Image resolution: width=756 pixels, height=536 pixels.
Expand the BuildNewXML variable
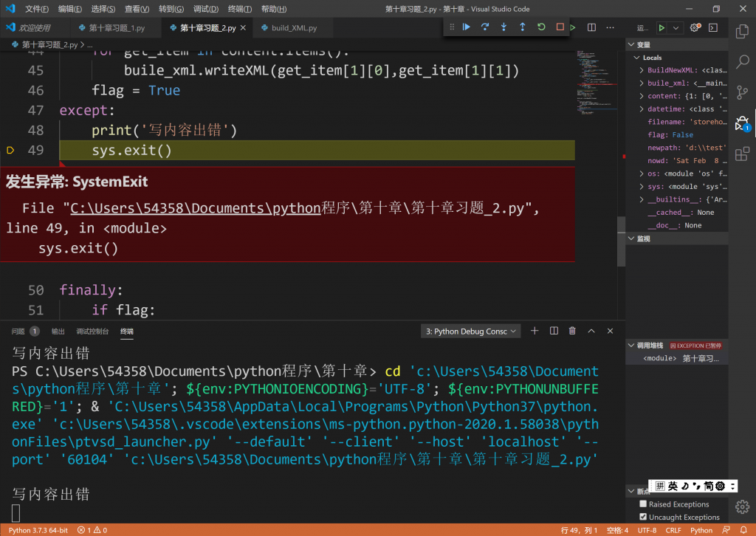[x=642, y=70]
